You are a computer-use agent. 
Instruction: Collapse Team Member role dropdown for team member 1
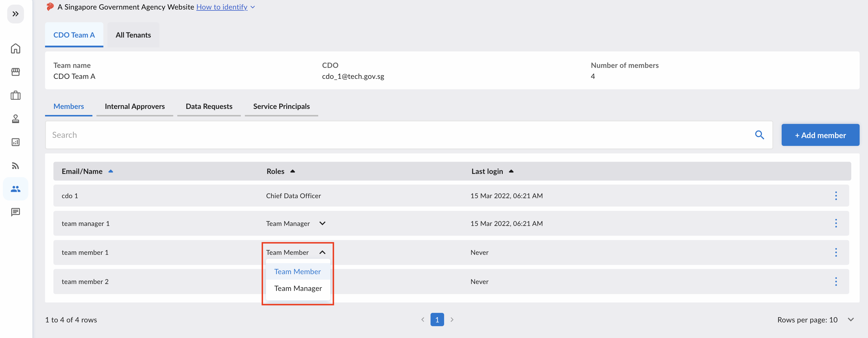pyautogui.click(x=323, y=252)
